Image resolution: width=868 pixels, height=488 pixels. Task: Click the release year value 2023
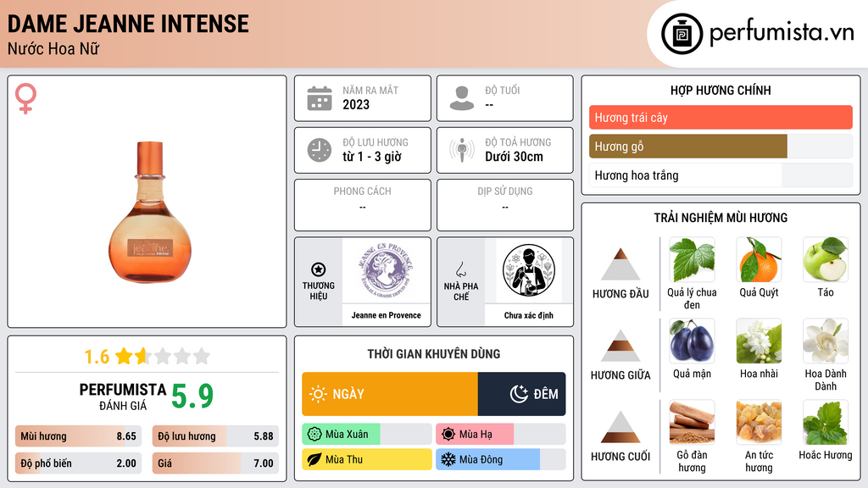click(x=356, y=104)
